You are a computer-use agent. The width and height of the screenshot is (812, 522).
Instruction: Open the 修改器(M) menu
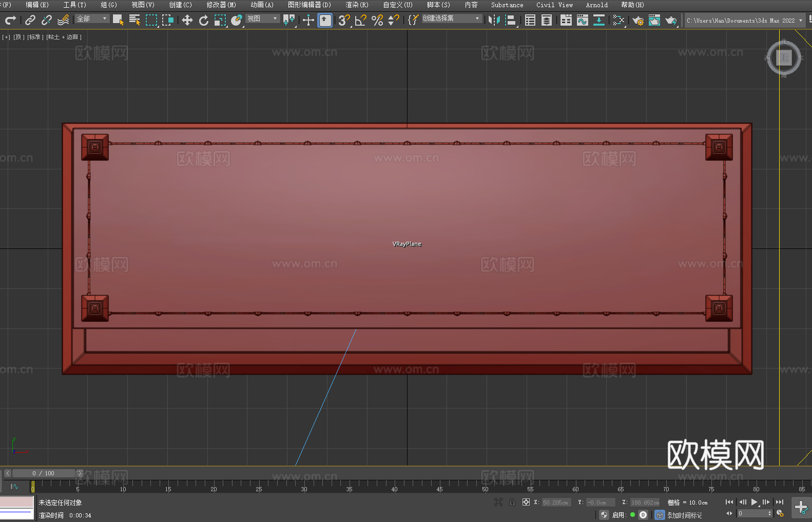click(221, 5)
